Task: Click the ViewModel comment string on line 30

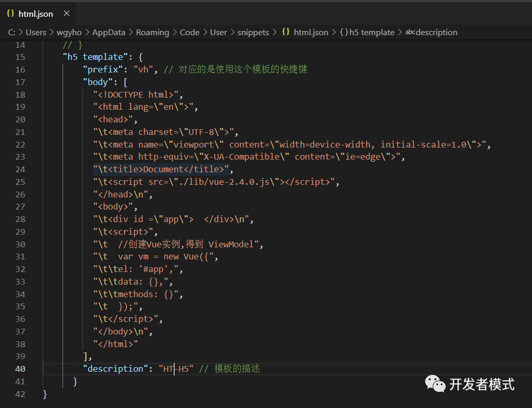Action: click(x=176, y=244)
